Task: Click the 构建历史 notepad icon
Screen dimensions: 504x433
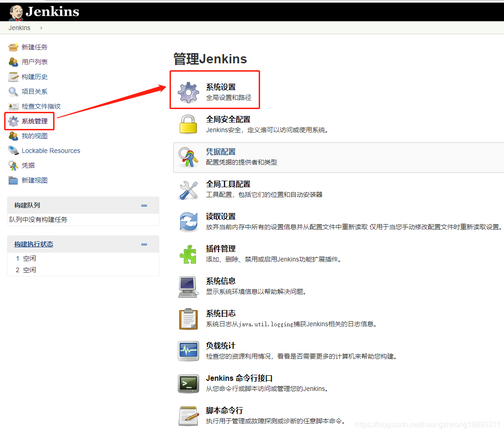Action: click(13, 77)
